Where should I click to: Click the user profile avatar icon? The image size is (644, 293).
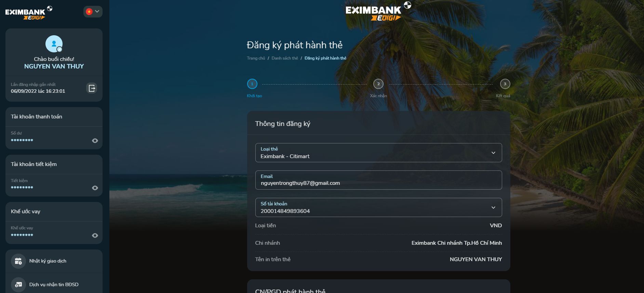(54, 44)
